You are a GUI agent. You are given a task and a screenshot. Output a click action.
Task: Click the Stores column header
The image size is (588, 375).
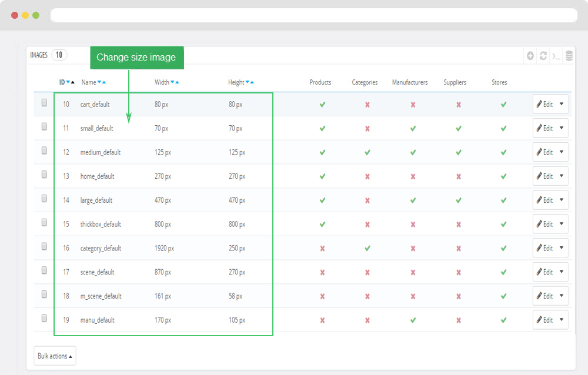[499, 82]
